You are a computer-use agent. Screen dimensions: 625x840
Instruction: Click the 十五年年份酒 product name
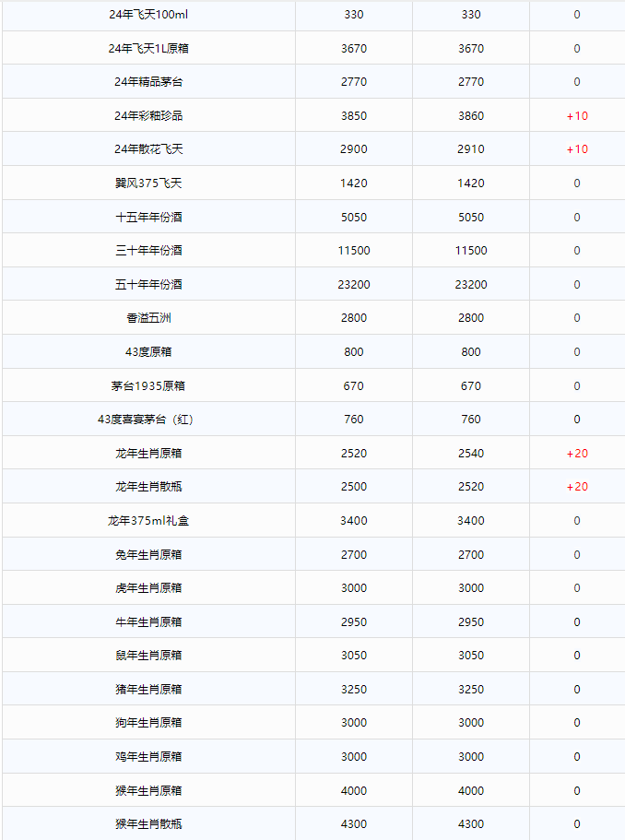coord(148,218)
